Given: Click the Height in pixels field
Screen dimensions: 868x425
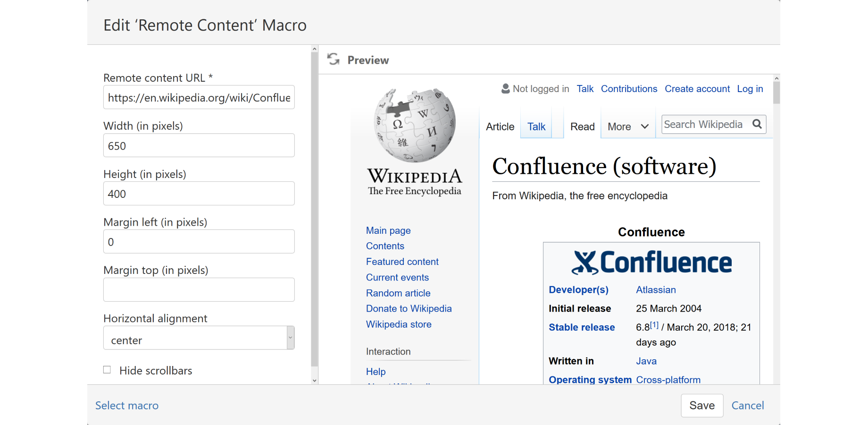Looking at the screenshot, I should pos(199,194).
